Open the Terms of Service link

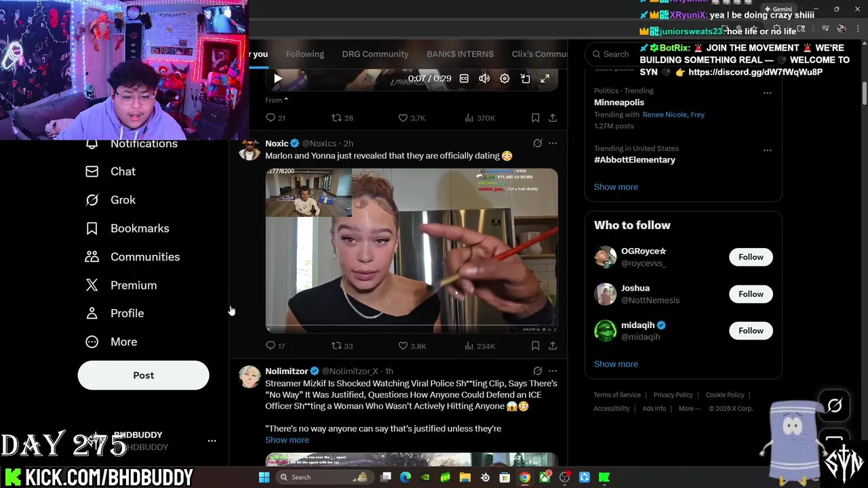617,395
